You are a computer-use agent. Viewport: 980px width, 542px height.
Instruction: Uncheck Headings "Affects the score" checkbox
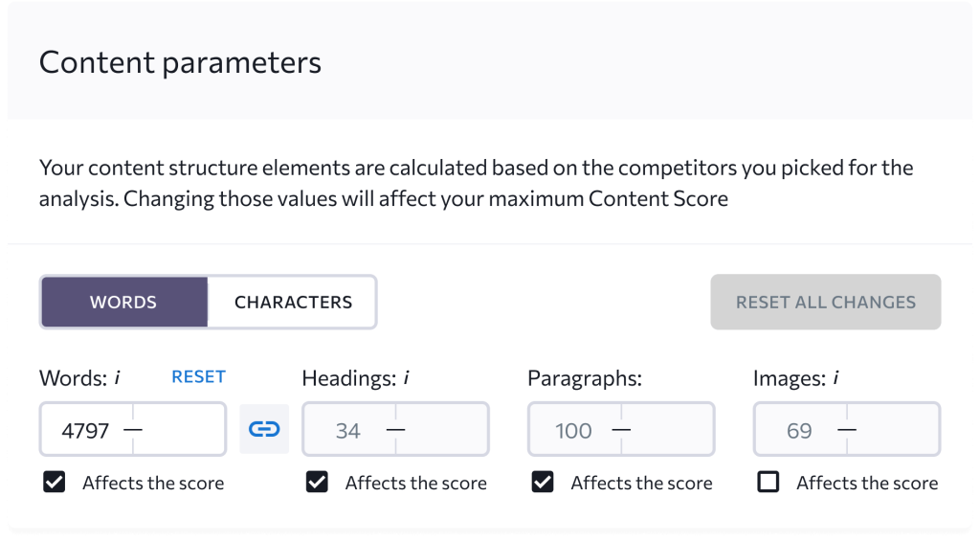click(317, 483)
